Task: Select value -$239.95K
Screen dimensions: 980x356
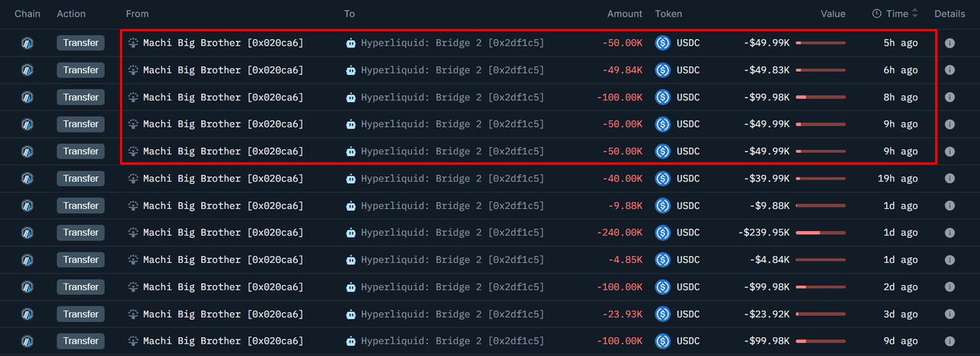Action: coord(763,233)
